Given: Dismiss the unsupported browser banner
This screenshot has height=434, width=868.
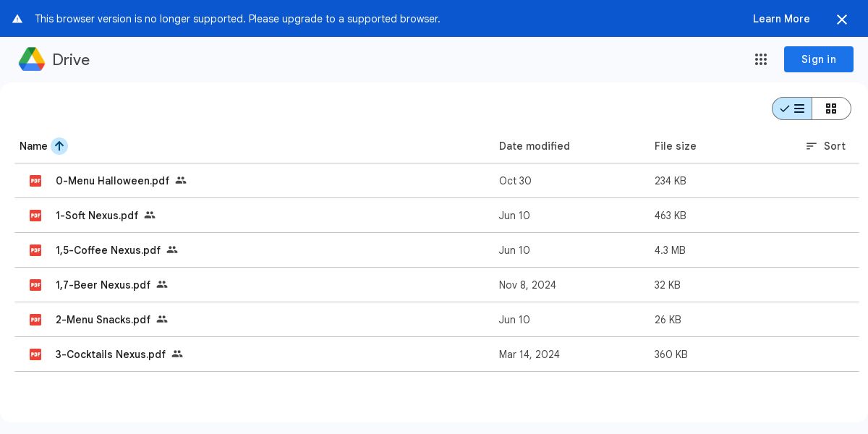Looking at the screenshot, I should (x=842, y=20).
